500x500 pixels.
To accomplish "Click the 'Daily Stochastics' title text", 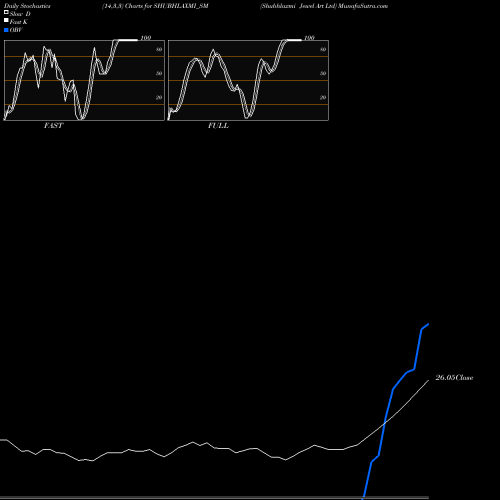I will [x=27, y=6].
